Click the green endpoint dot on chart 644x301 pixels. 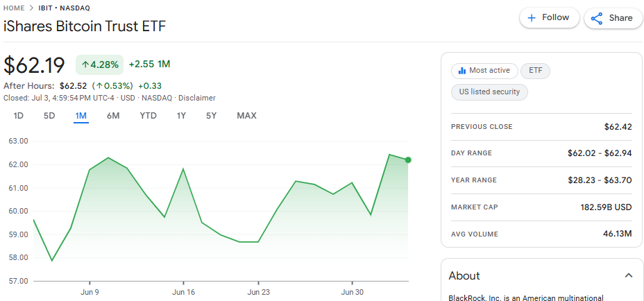click(408, 160)
